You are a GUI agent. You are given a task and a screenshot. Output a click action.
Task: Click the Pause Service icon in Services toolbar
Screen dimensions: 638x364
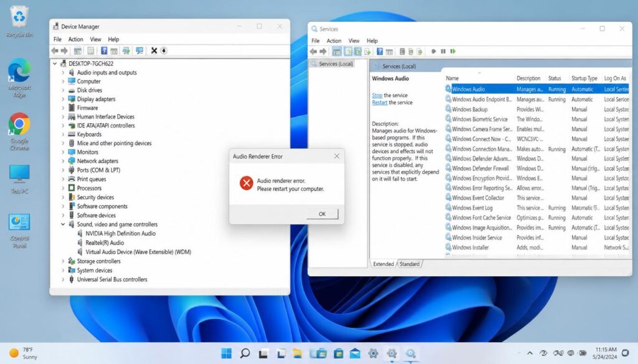tap(443, 51)
